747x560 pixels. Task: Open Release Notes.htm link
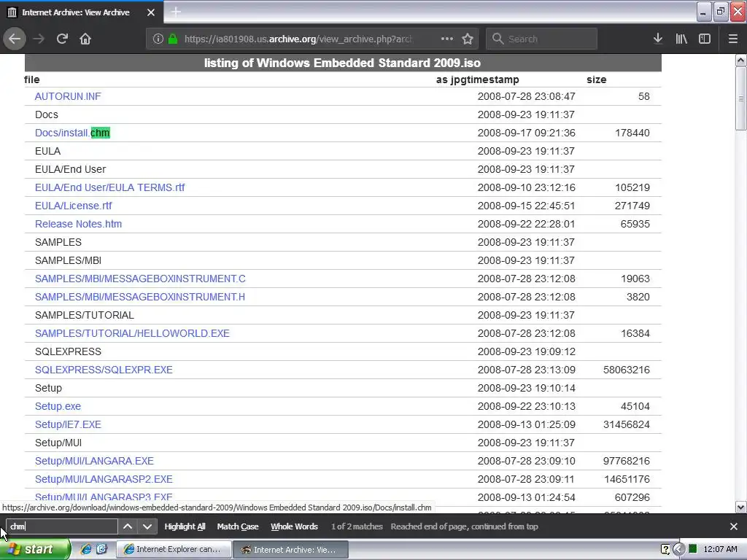[x=78, y=224]
